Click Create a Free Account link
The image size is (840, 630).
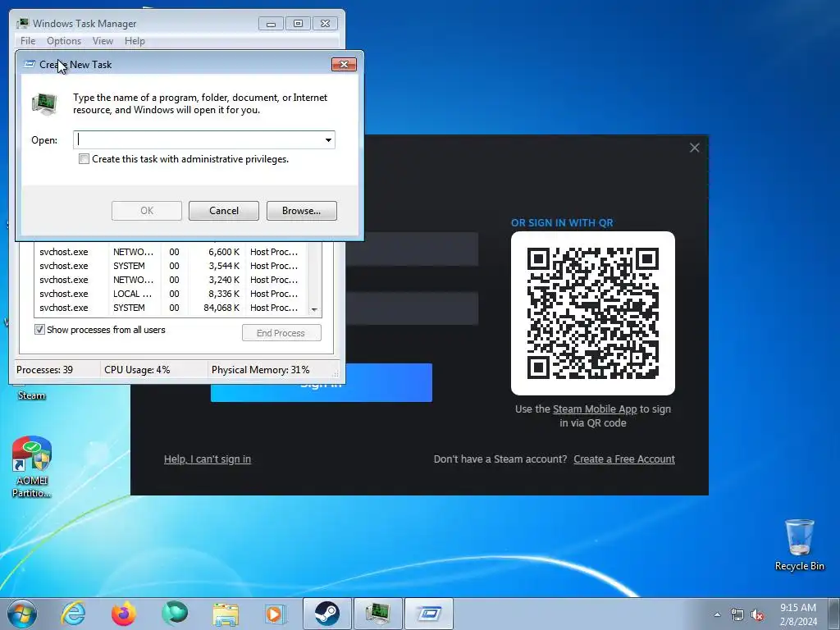pyautogui.click(x=624, y=459)
